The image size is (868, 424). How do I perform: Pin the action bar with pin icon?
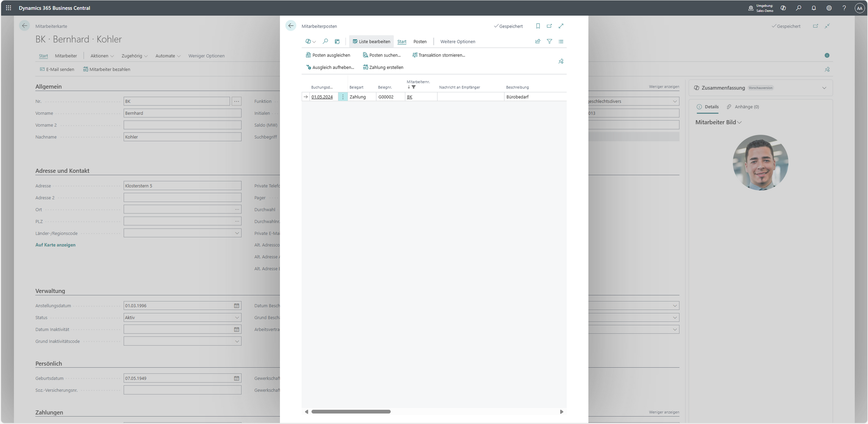(x=561, y=62)
